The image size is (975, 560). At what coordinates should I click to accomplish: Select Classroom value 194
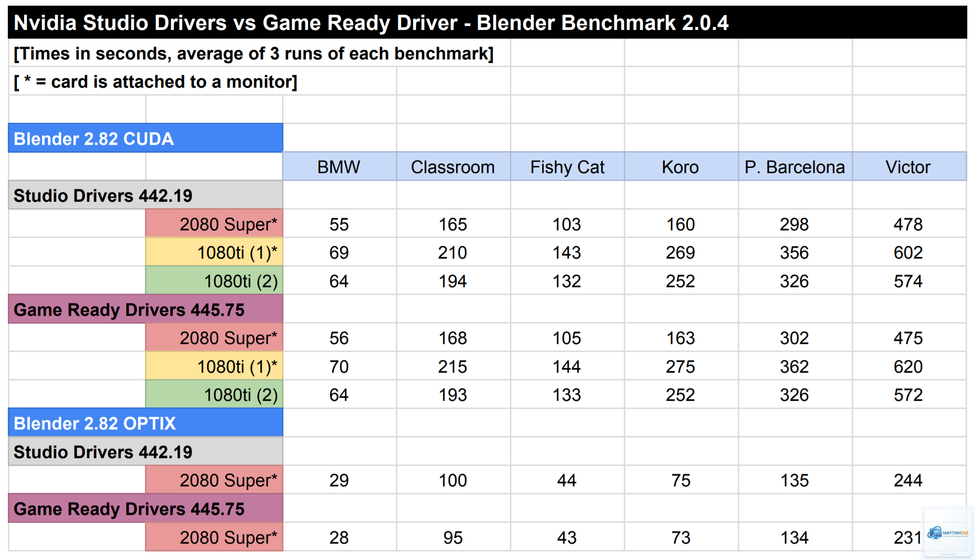[x=453, y=281]
